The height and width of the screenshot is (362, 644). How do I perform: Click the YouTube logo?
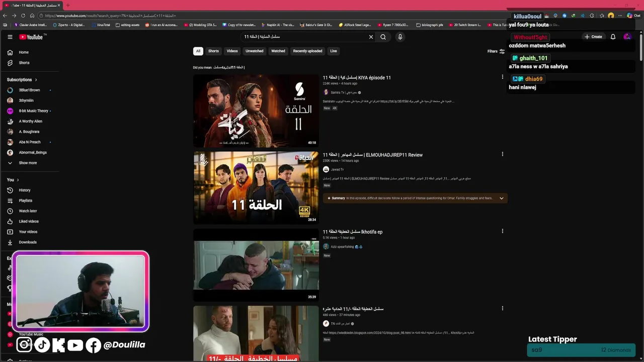coord(32,37)
